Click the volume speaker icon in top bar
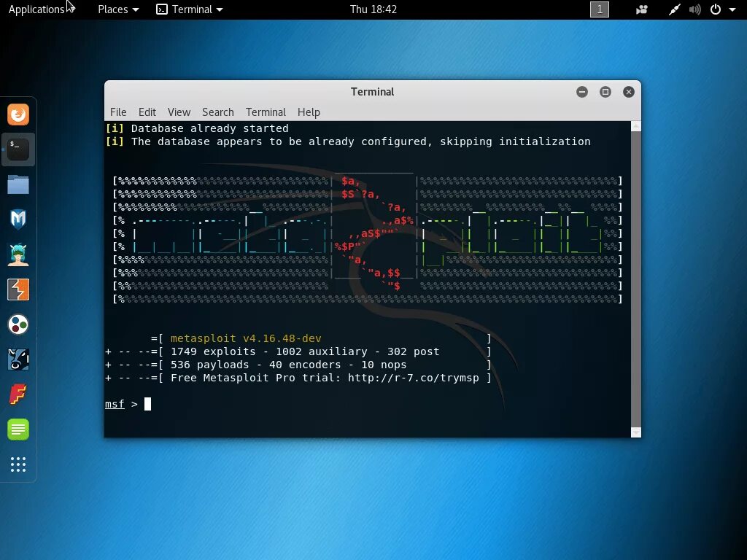747x560 pixels. pyautogui.click(x=694, y=9)
